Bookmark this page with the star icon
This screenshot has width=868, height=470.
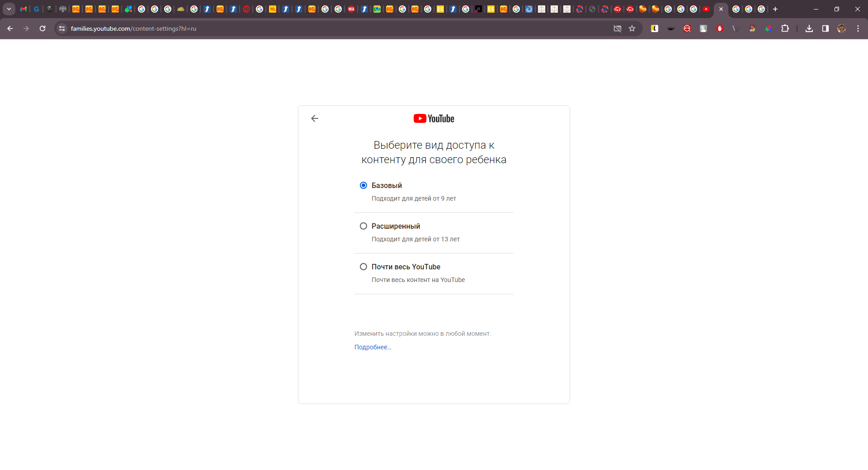(632, 28)
